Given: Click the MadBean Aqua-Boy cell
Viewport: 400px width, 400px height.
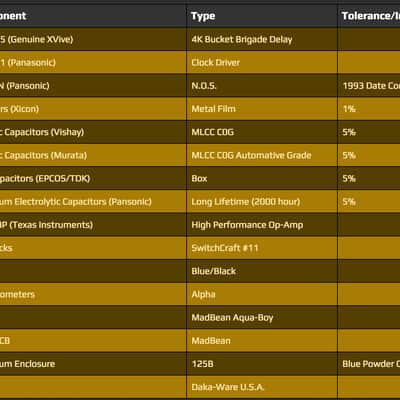Looking at the screenshot, I should coord(262,317).
